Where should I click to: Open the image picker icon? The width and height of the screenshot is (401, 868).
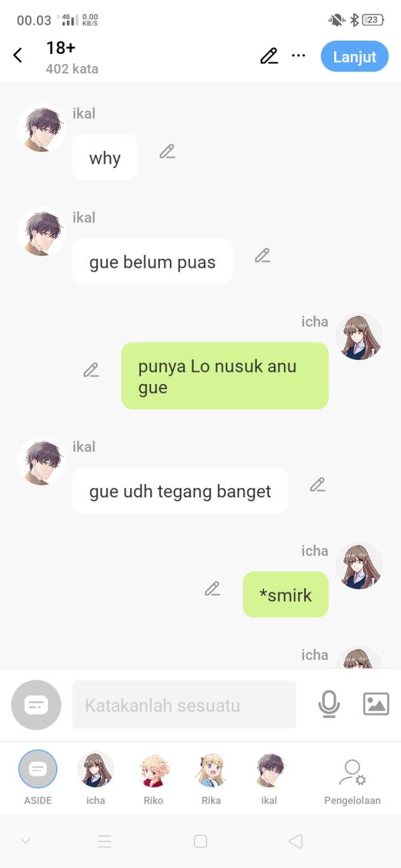pos(376,704)
